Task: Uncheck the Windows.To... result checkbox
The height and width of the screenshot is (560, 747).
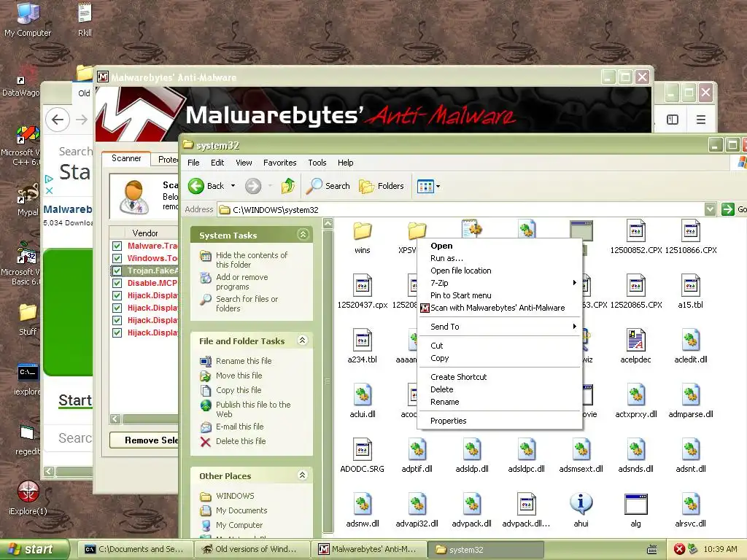Action: [117, 259]
